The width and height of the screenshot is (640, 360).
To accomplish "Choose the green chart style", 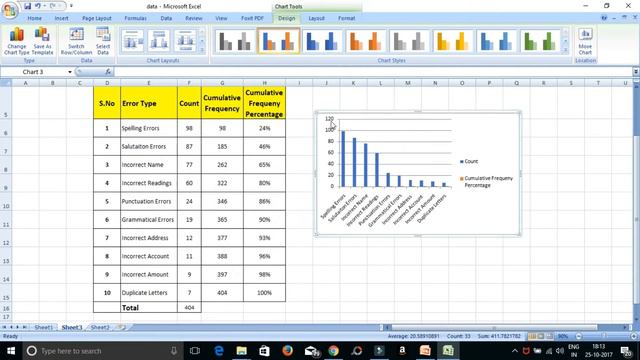I will tap(540, 41).
